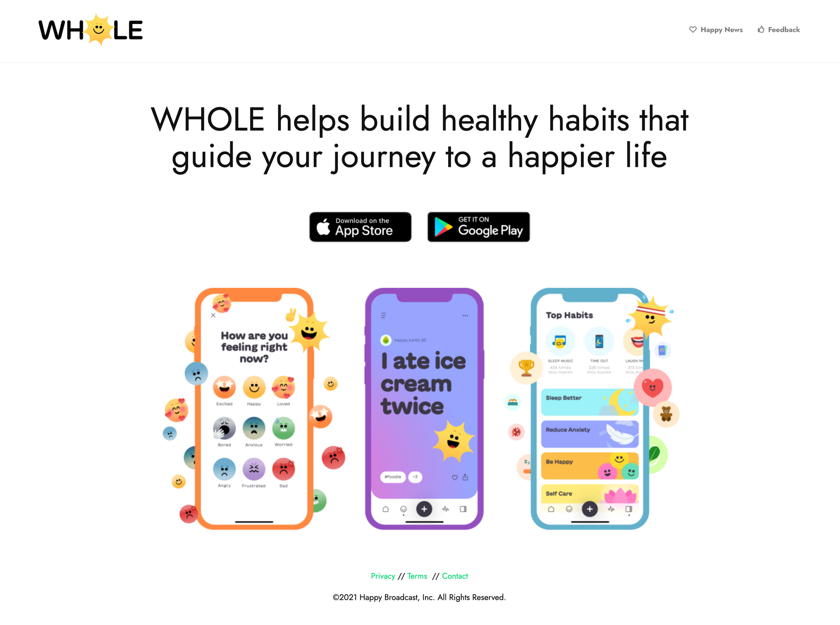The height and width of the screenshot is (625, 840).
Task: Click the sun emoji icon in WHOLE logo
Action: [98, 28]
